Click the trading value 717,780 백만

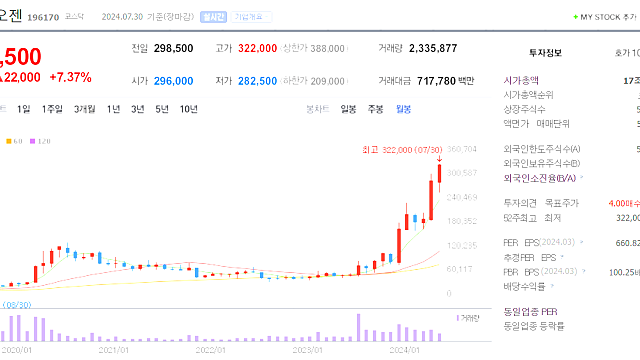445,81
